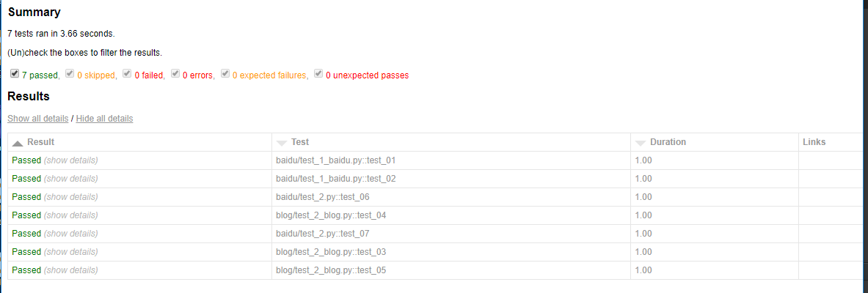Toggle the '0 errors' filter checkbox
The height and width of the screenshot is (293, 868).
point(175,74)
